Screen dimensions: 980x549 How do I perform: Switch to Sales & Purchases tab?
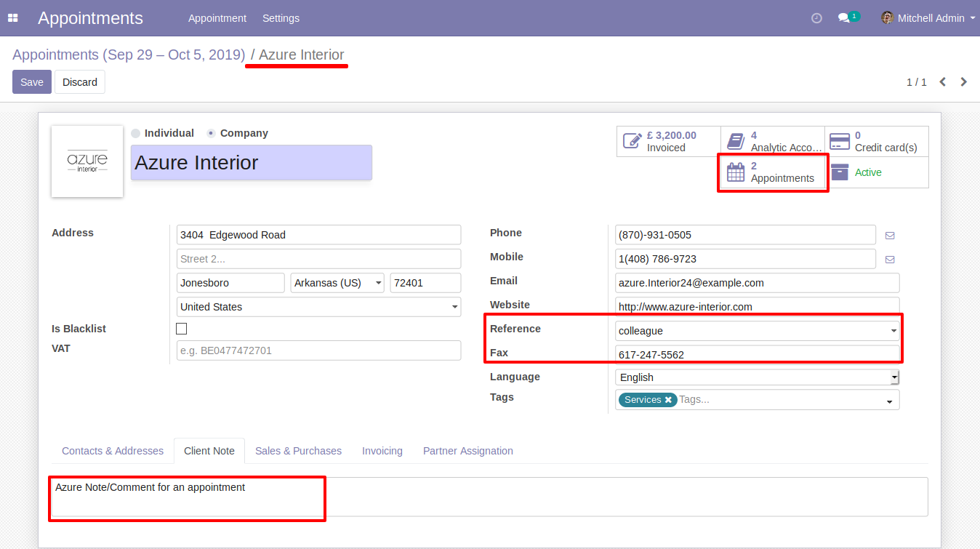(x=298, y=451)
